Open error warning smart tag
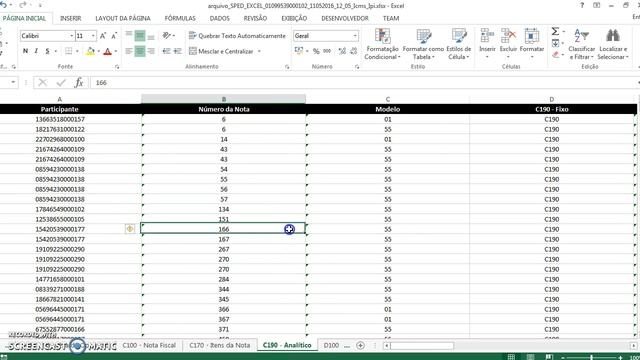 (x=130, y=229)
